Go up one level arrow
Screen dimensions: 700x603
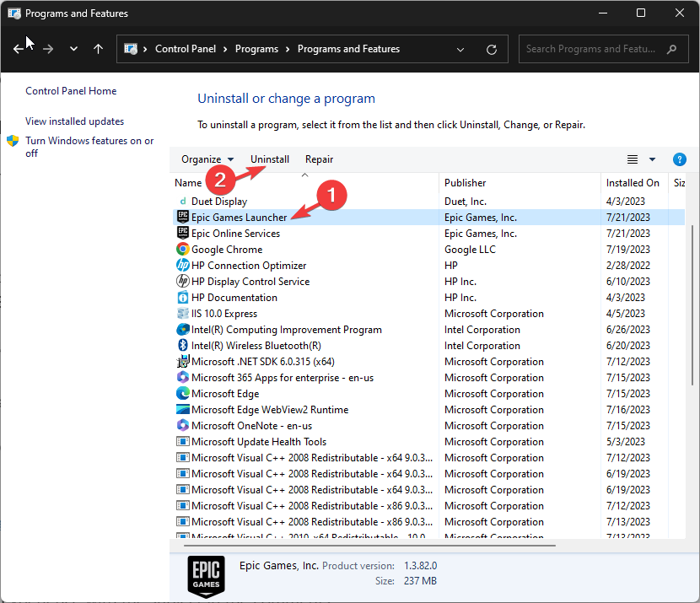(x=98, y=49)
